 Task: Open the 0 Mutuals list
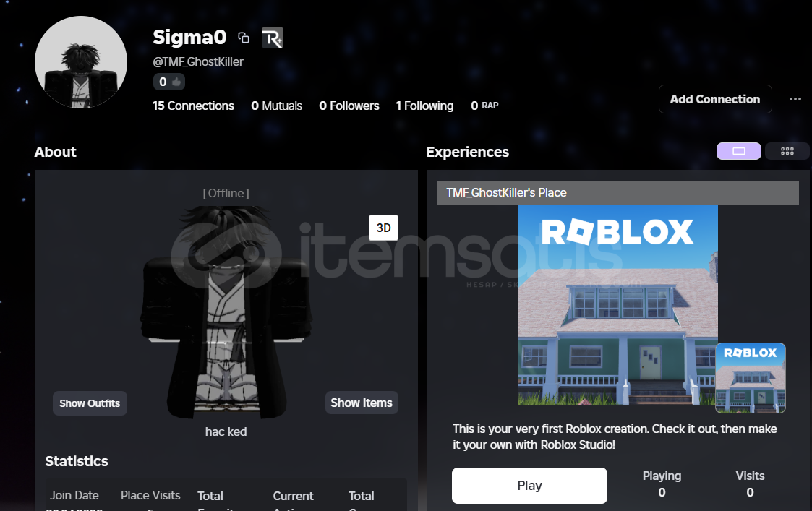[276, 106]
